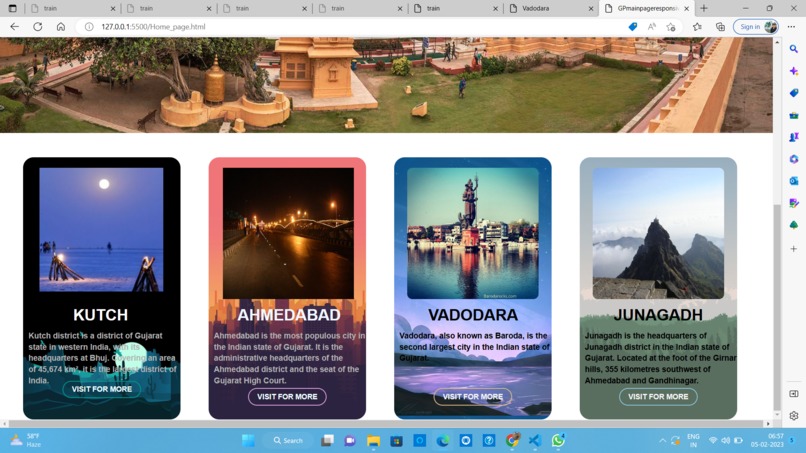Click the Junagadh mountain image
The height and width of the screenshot is (453, 806).
(658, 233)
